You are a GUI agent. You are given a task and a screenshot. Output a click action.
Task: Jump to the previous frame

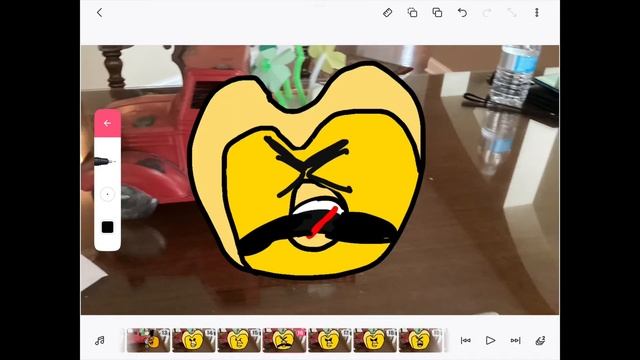(x=465, y=340)
